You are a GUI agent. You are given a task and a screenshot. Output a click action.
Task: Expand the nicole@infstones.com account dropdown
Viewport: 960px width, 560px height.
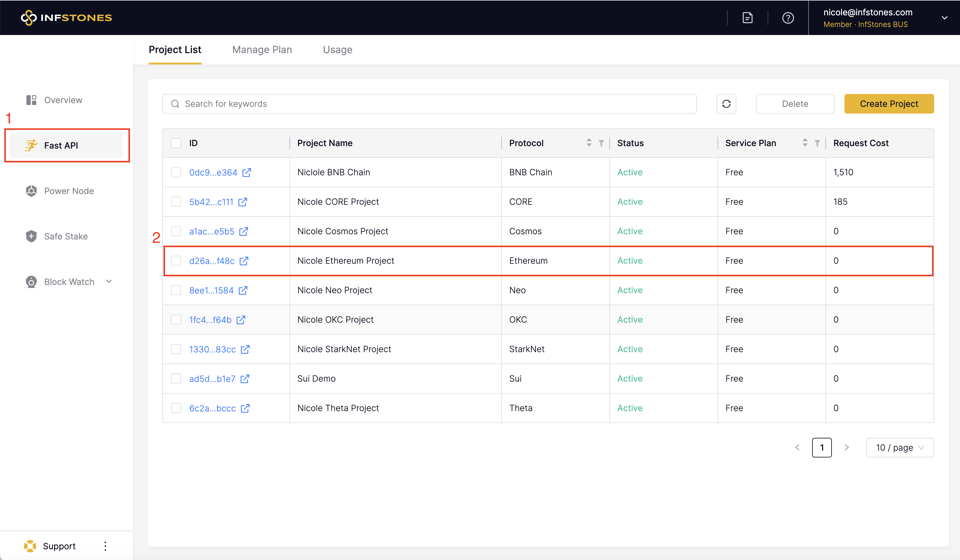[944, 18]
